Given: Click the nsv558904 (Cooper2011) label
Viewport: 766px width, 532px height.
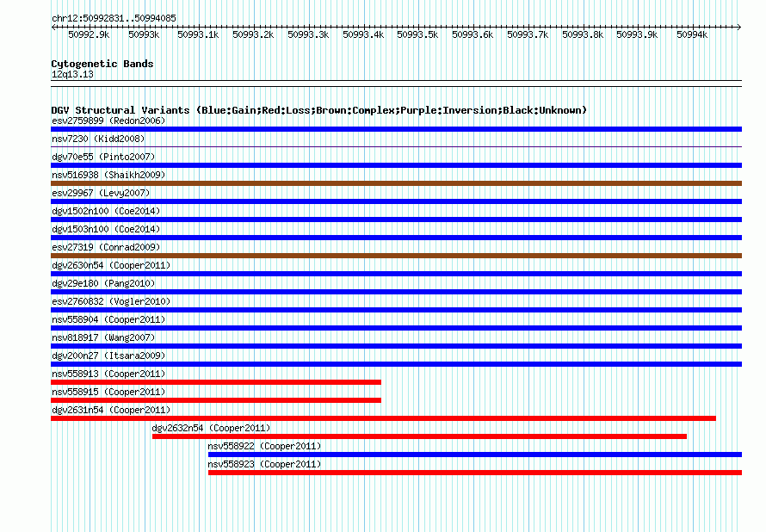Looking at the screenshot, I should pyautogui.click(x=108, y=319).
